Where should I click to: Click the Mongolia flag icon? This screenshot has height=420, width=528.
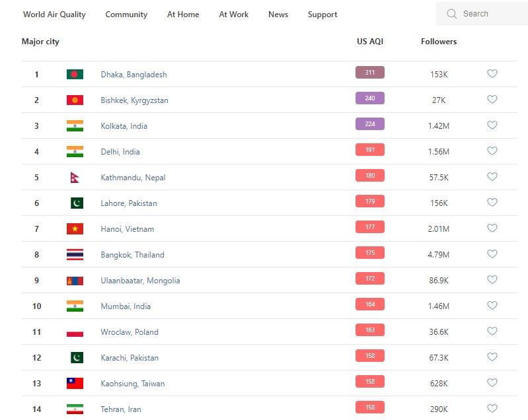tap(75, 281)
